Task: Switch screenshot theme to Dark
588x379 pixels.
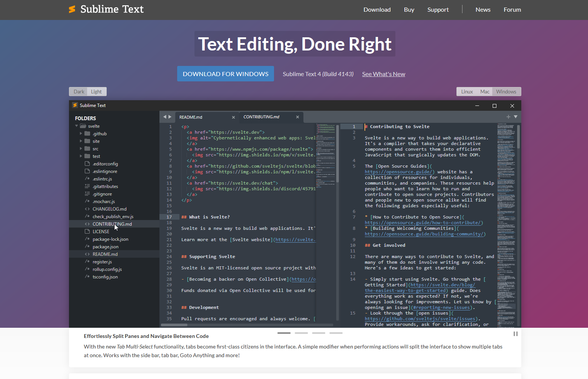Action: pos(79,92)
